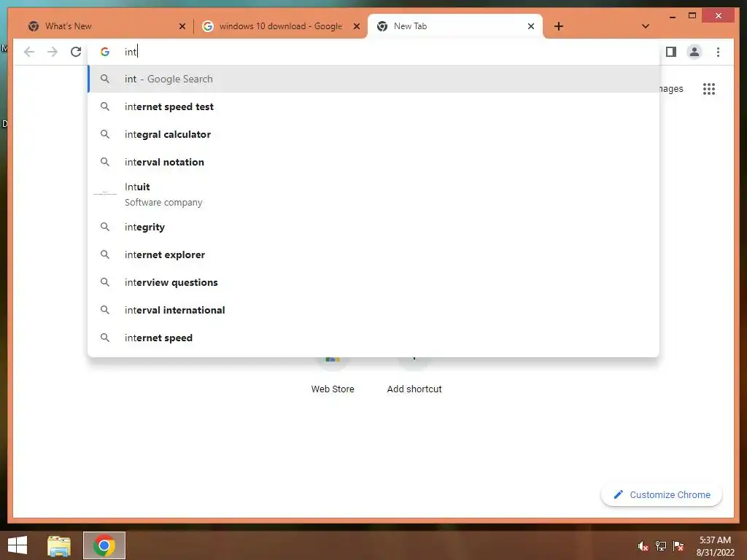Select 'interview questions' suggestion

tap(373, 282)
